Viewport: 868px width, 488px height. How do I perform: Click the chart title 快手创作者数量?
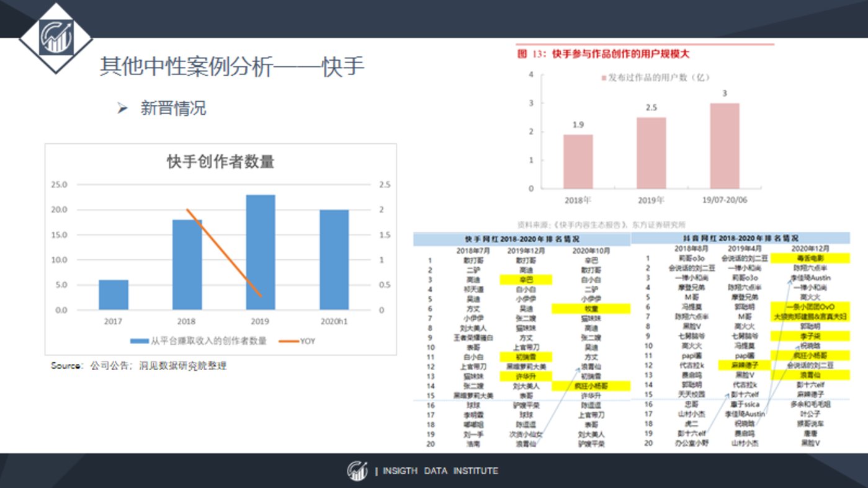[220, 162]
